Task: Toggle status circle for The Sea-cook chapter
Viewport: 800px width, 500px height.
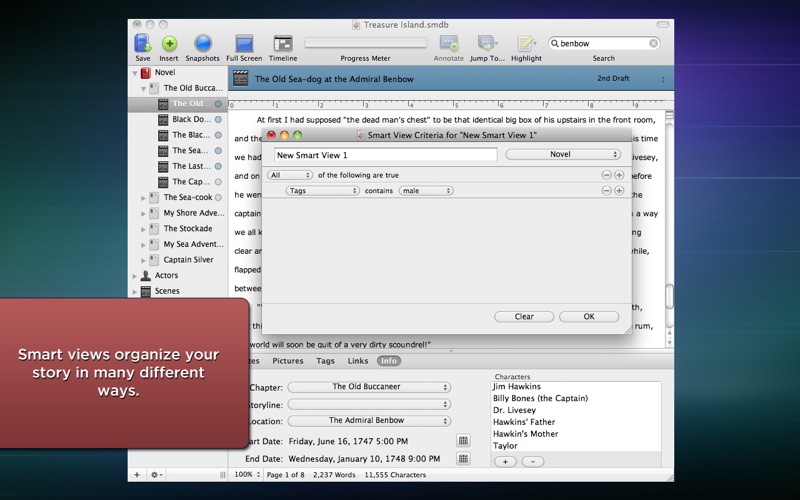Action: (218, 197)
